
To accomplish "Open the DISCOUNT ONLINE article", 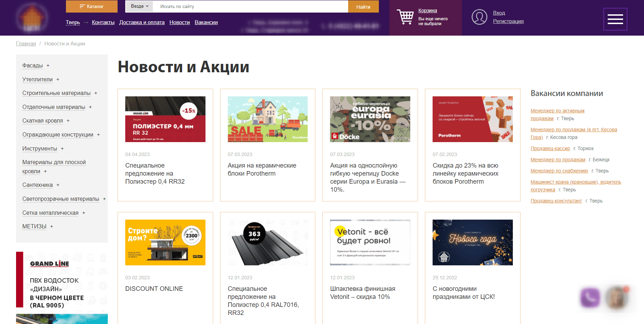I will (154, 289).
